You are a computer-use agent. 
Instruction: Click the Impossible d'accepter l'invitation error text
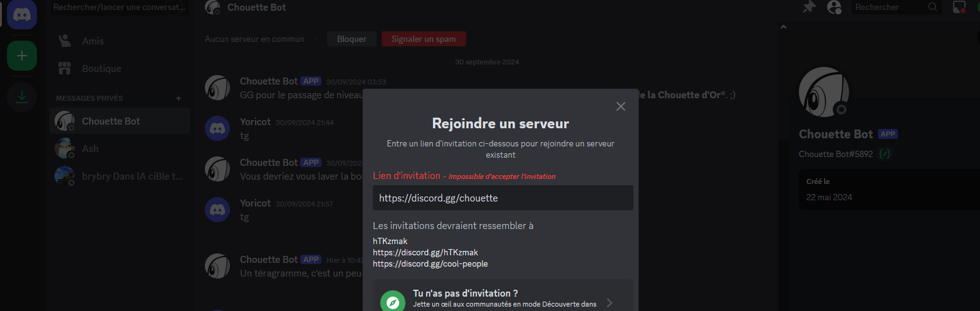click(x=502, y=176)
